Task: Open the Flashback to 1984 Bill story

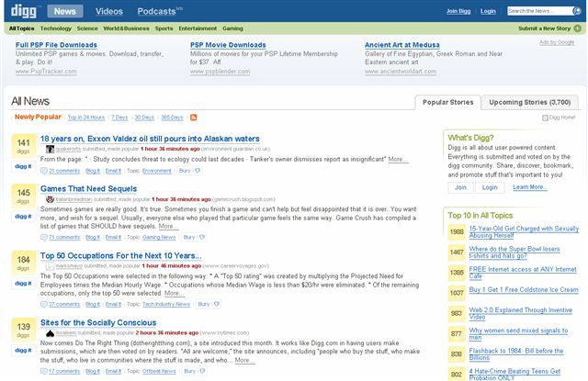Action: (x=516, y=354)
